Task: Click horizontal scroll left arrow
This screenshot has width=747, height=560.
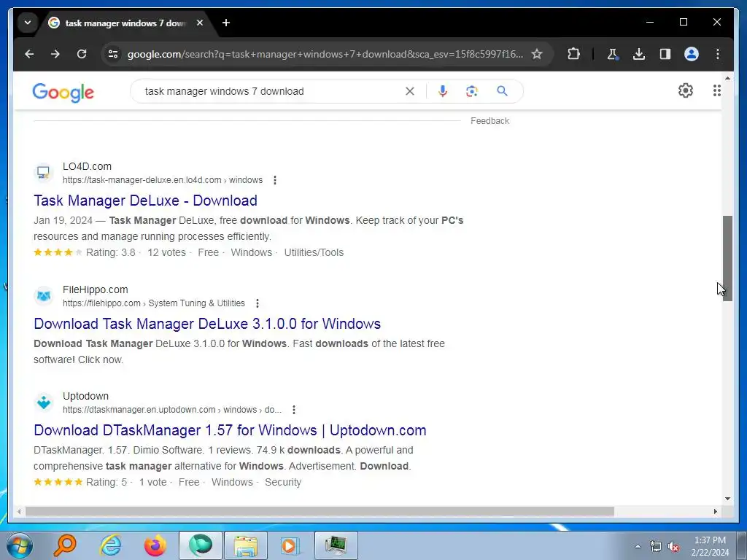Action: pyautogui.click(x=19, y=511)
